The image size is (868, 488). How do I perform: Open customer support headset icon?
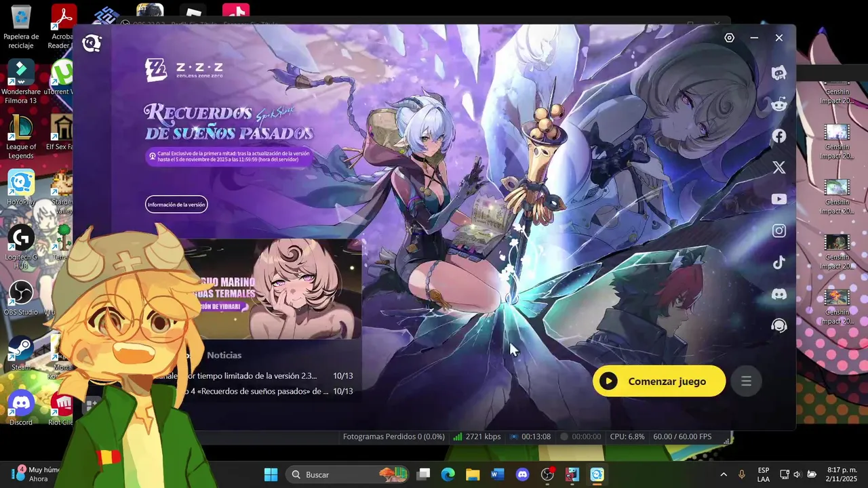point(779,326)
